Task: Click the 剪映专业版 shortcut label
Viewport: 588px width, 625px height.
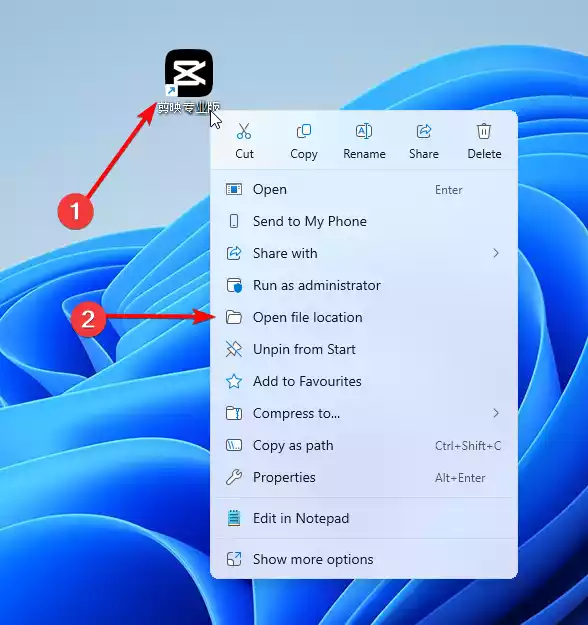Action: pos(189,107)
